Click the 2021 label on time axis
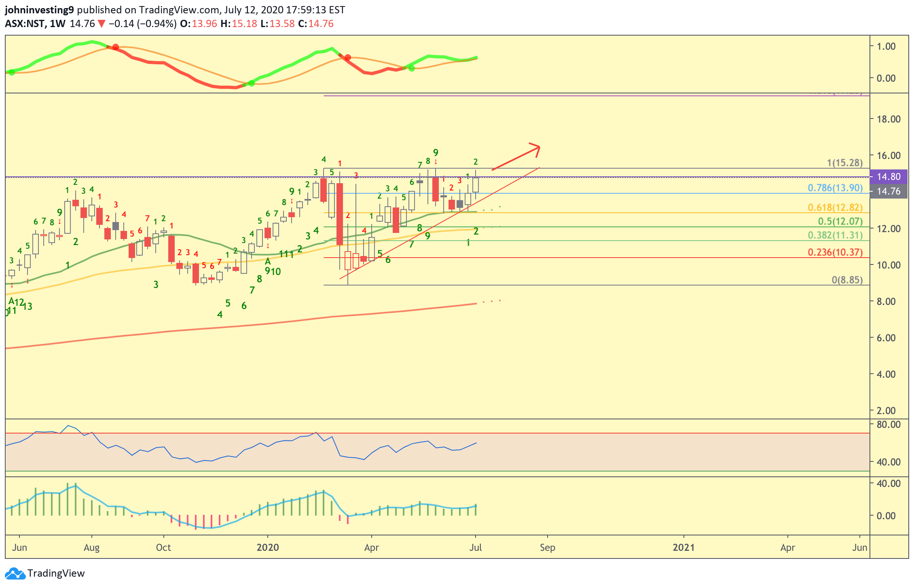914x588 pixels. pos(683,548)
